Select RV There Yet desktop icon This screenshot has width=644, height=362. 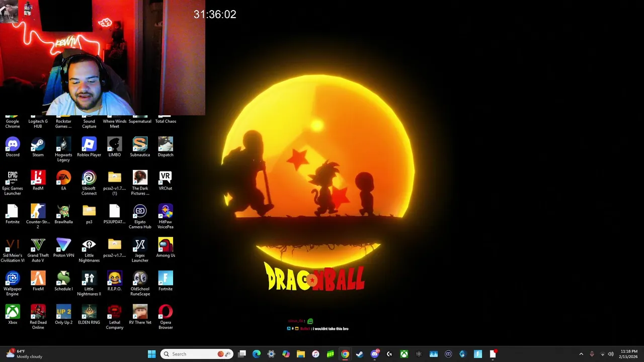[x=140, y=315]
